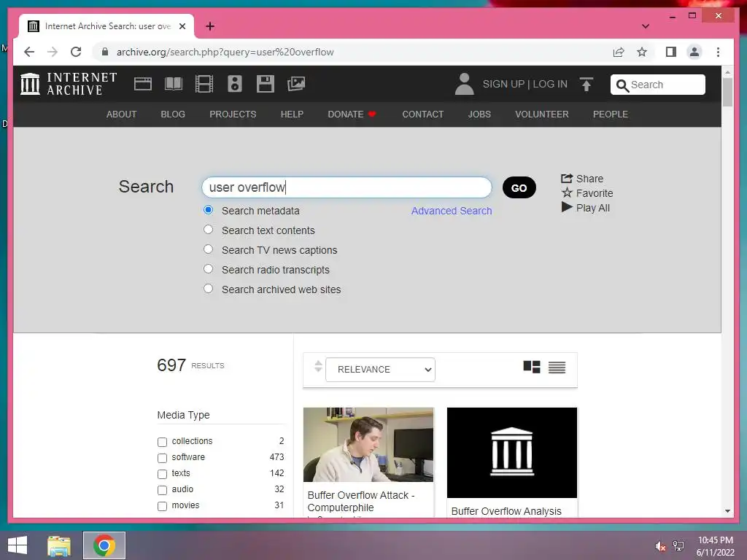Image resolution: width=747 pixels, height=560 pixels.
Task: Open Buffer Overflow Attack - Computerphile title
Action: [361, 502]
